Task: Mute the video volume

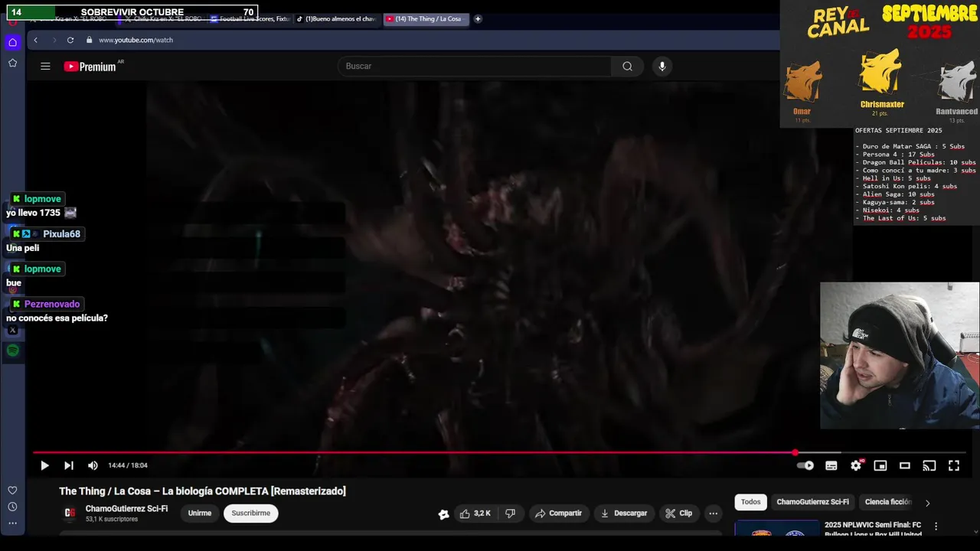Action: [x=93, y=465]
